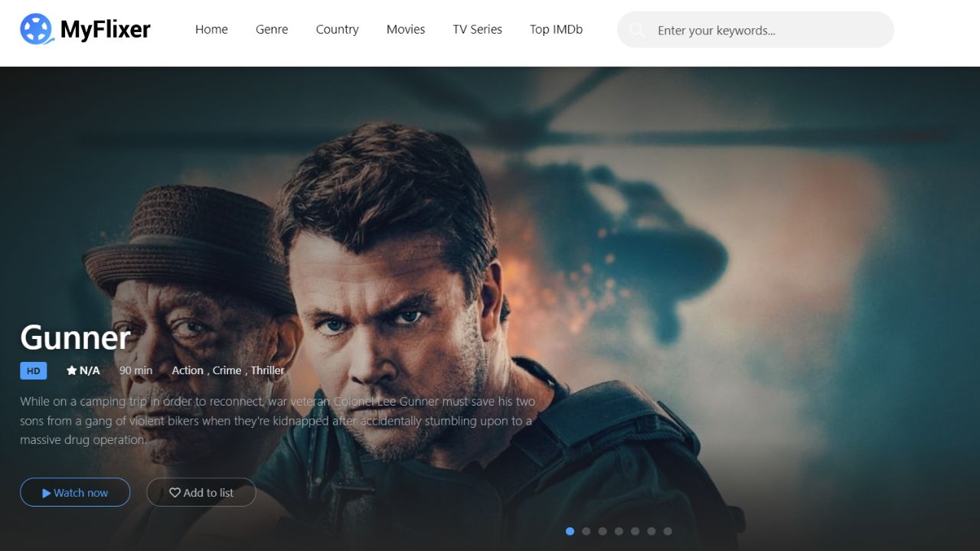Screen dimensions: 980x551
Task: Open the Top IMDb section
Action: [x=556, y=29]
